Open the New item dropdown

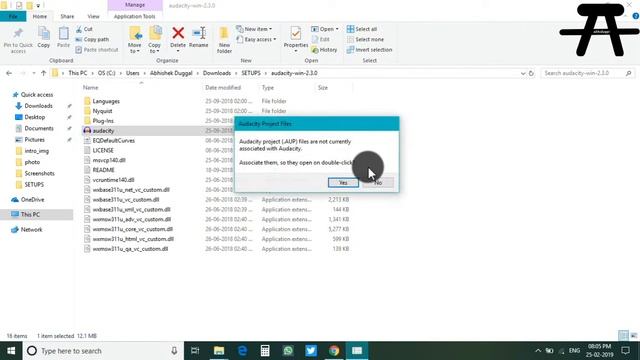pyautogui.click(x=254, y=29)
